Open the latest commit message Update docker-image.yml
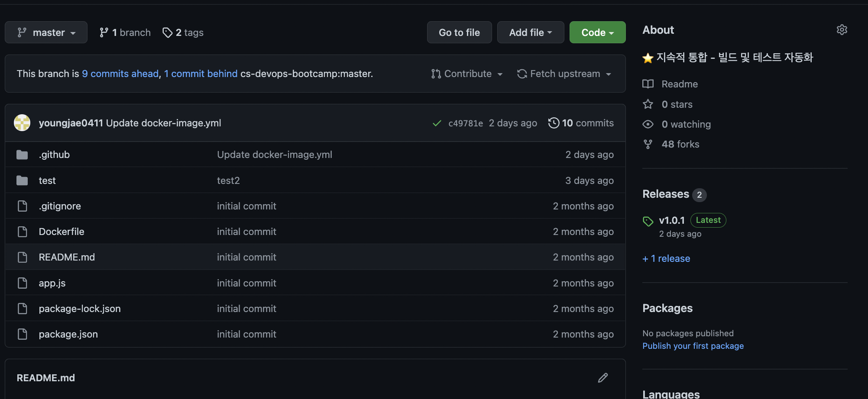 point(164,123)
